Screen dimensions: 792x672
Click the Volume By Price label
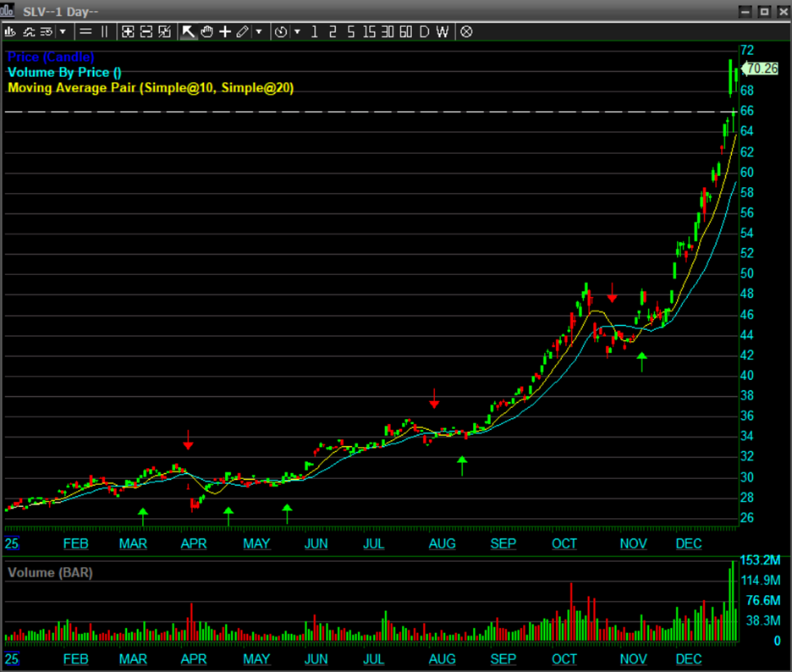pyautogui.click(x=64, y=73)
